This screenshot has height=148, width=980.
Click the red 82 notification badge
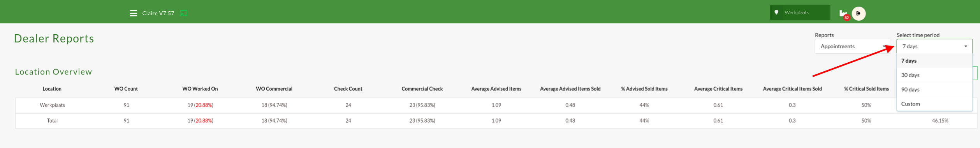click(x=846, y=18)
